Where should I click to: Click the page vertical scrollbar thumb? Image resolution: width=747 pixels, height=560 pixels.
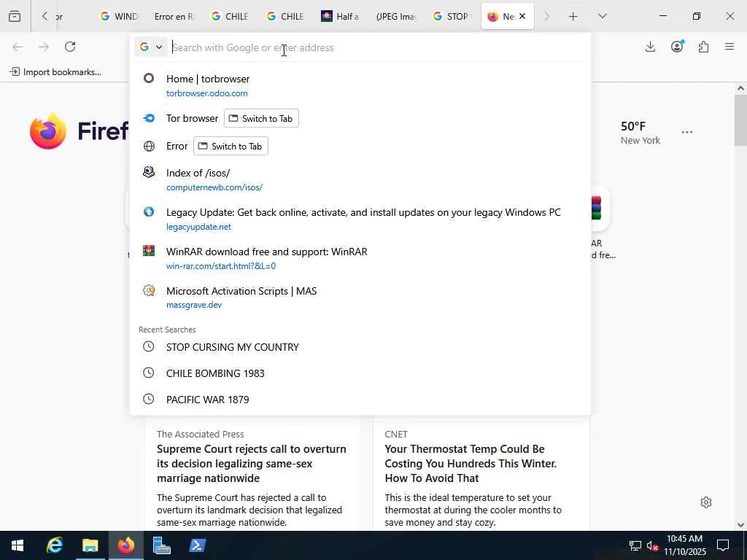point(740,120)
